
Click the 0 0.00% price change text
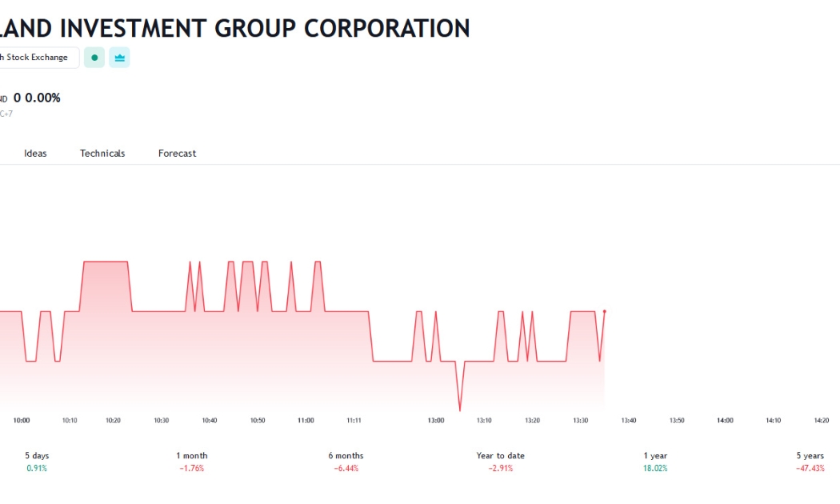(x=37, y=98)
